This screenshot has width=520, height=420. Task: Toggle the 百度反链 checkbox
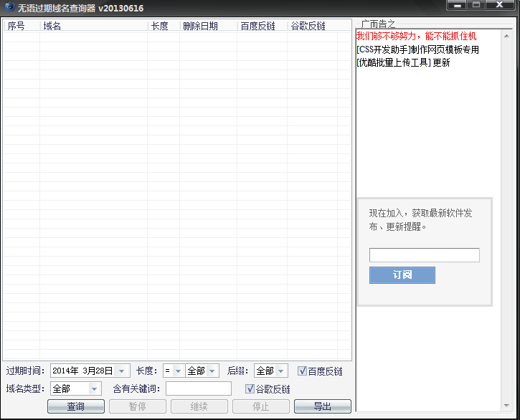pyautogui.click(x=303, y=371)
